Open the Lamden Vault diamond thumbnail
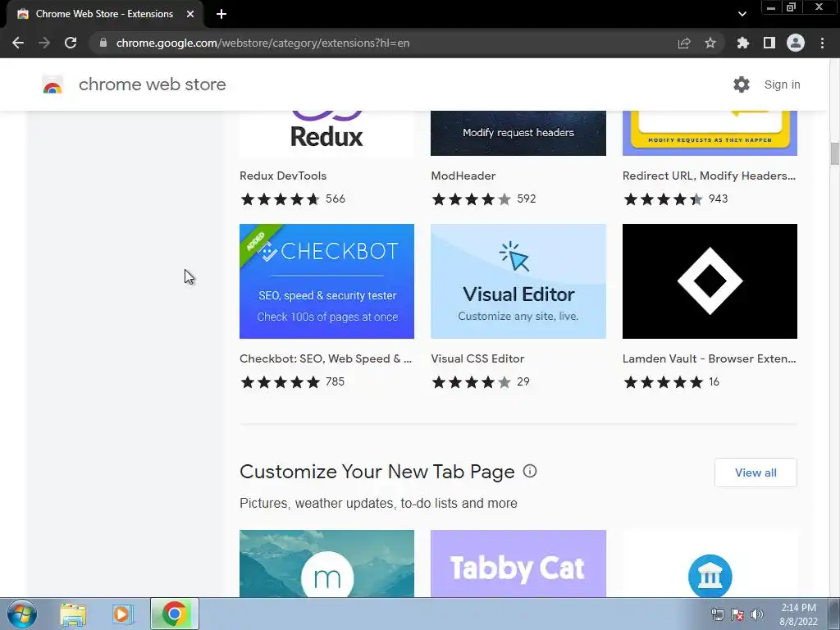Screen dimensions: 840x630 point(710,281)
